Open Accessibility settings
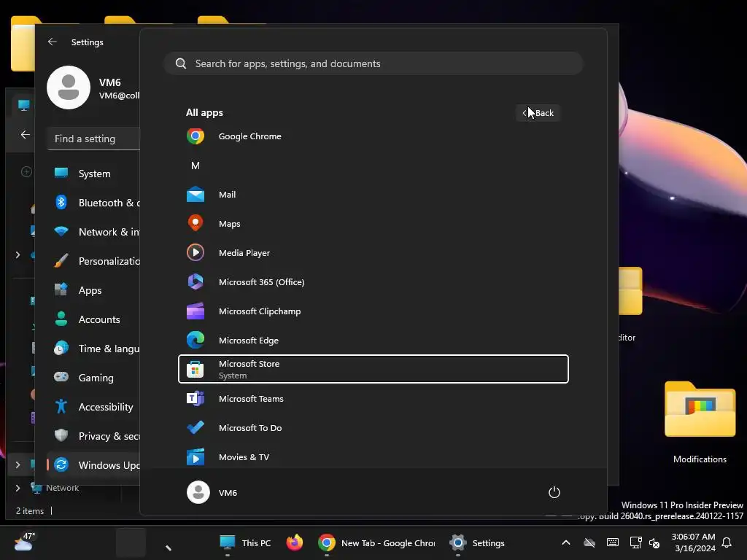This screenshot has height=560, width=747. [x=94, y=407]
